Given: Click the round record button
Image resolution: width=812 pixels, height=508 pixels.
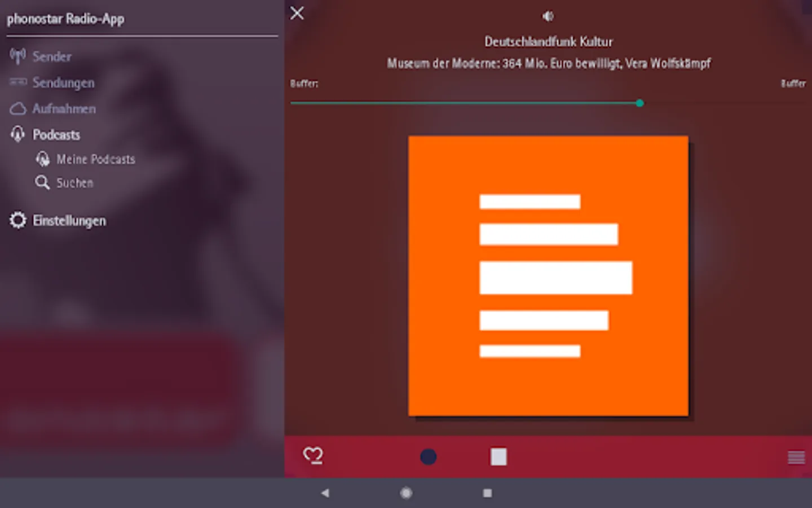Looking at the screenshot, I should [x=429, y=457].
